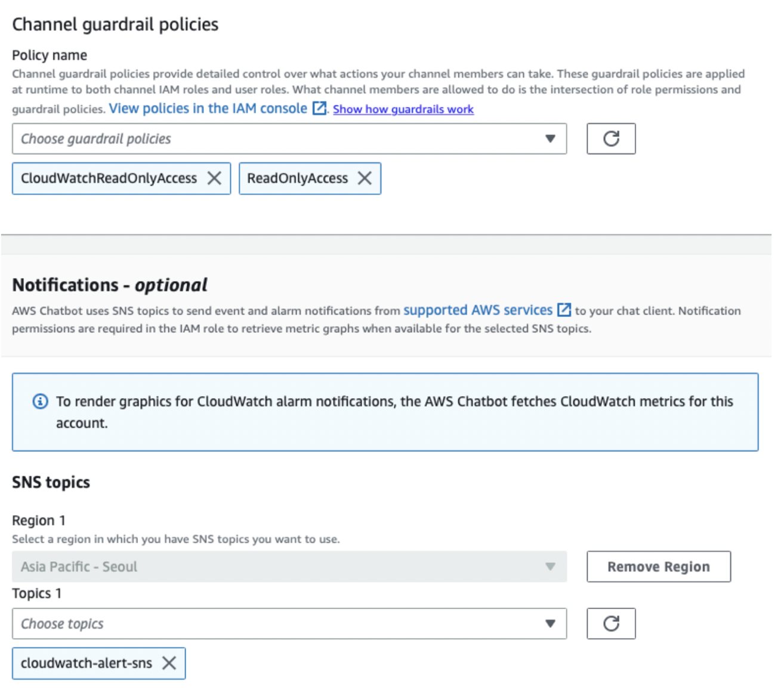The height and width of the screenshot is (696, 784).
Task: Follow the Show how guardrails work link
Action: pos(403,109)
